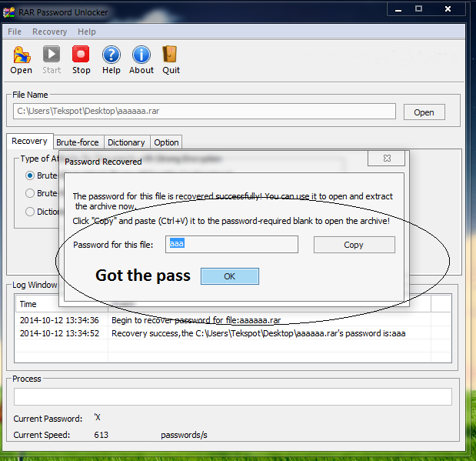Click the Open button beside File Name
This screenshot has width=476, height=461.
click(424, 112)
